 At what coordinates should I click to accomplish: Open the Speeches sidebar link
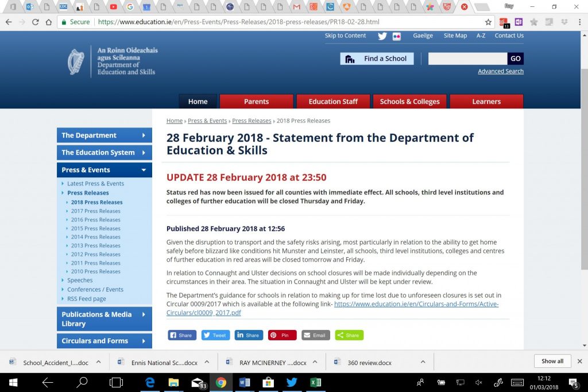pos(80,280)
